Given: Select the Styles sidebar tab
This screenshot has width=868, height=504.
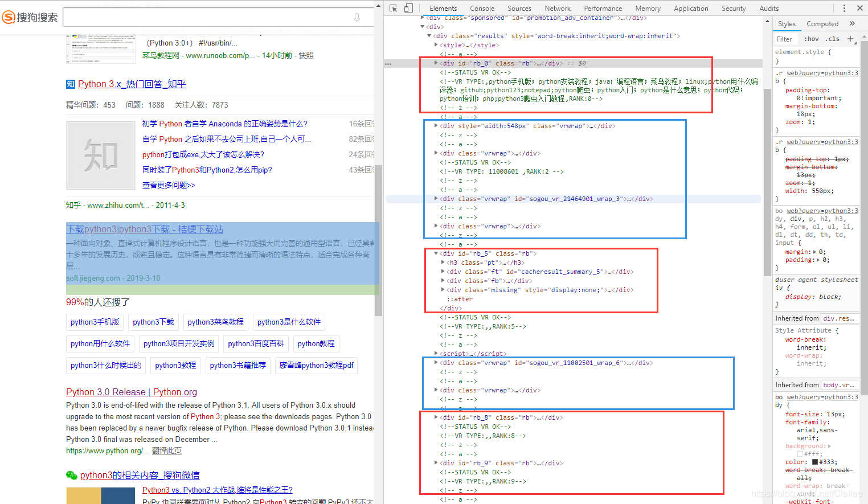Looking at the screenshot, I should (x=787, y=24).
